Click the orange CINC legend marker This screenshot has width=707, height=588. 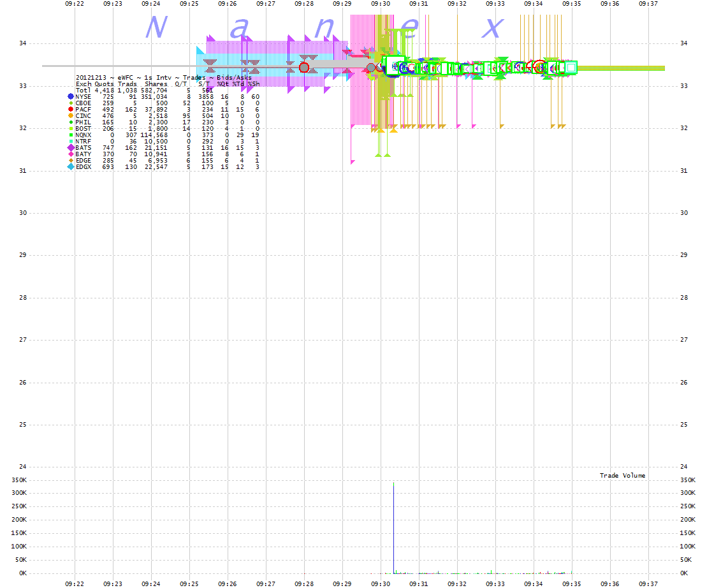[71, 116]
